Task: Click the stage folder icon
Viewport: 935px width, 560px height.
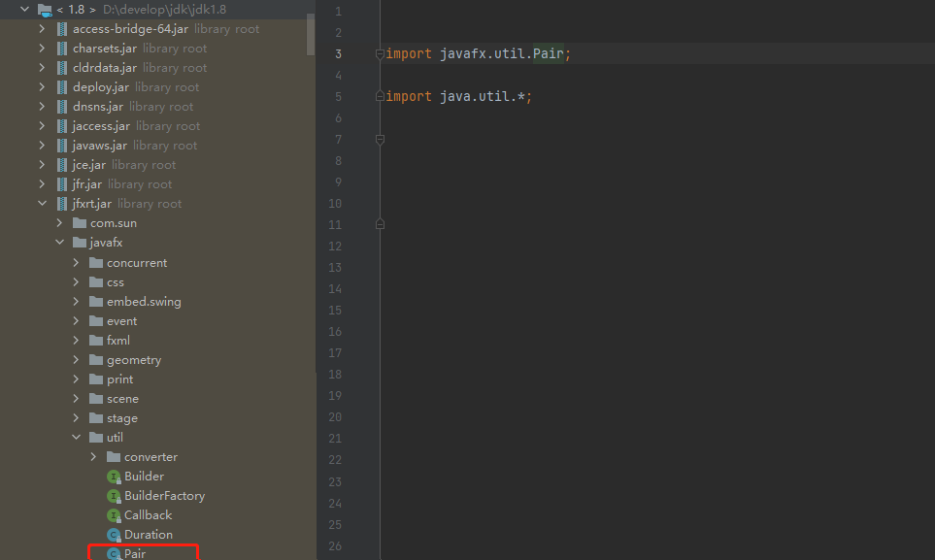Action: (x=96, y=417)
